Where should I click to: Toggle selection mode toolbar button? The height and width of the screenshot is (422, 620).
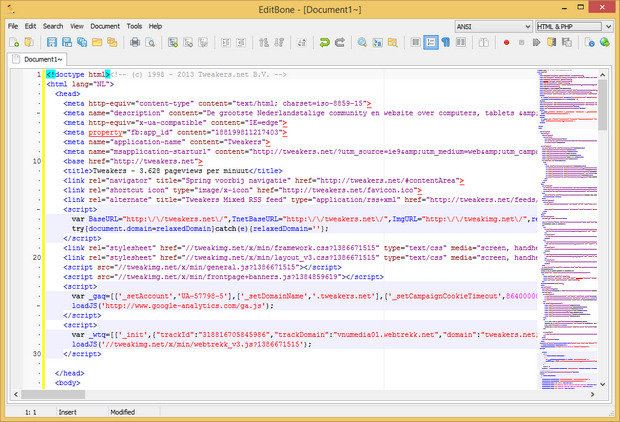[416, 42]
